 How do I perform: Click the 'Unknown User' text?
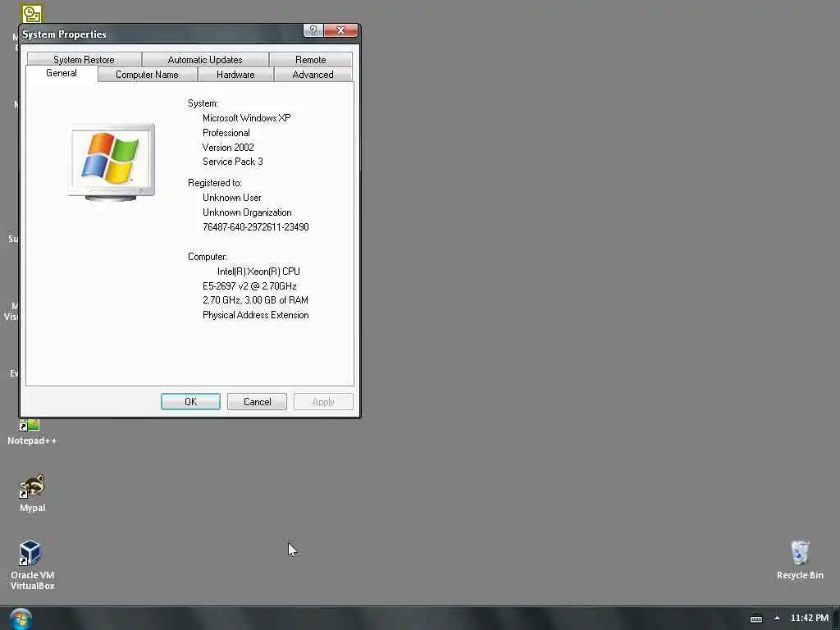tap(232, 198)
